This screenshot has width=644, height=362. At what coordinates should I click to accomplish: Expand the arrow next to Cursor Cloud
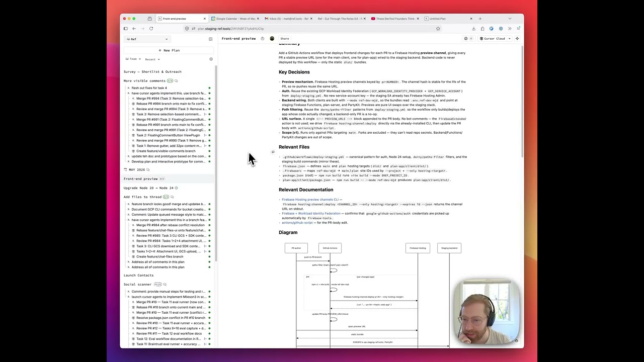509,39
